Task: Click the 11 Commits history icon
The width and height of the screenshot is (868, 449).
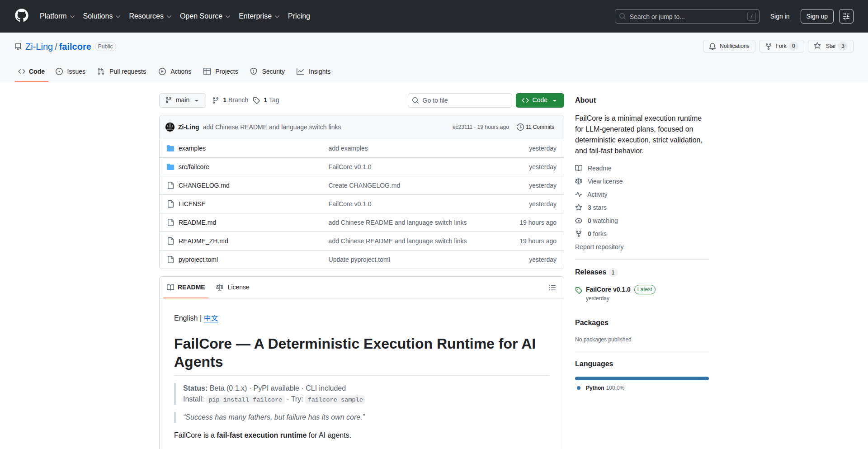Action: tap(520, 127)
